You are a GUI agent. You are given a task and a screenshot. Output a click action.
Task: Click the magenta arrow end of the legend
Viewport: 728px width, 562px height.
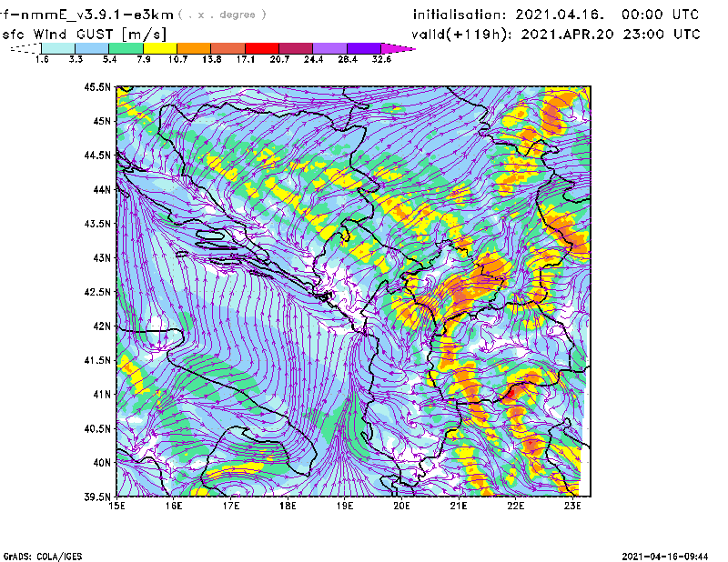click(398, 48)
